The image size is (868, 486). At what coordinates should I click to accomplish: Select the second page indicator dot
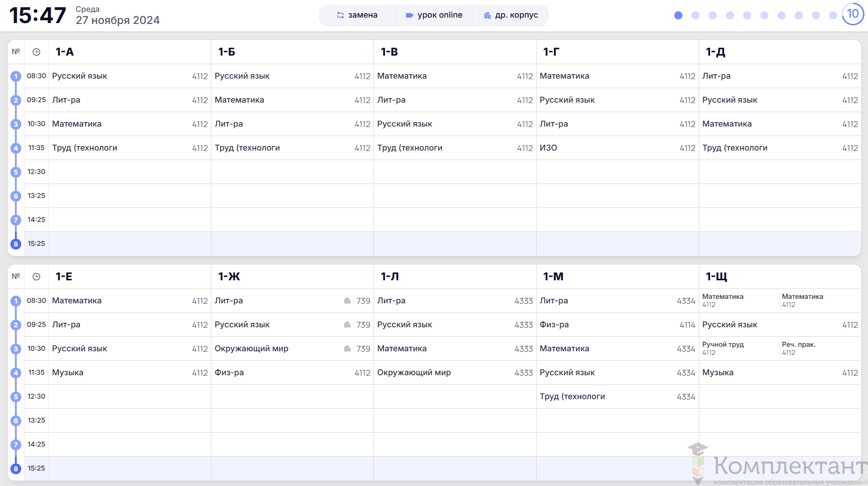point(696,15)
